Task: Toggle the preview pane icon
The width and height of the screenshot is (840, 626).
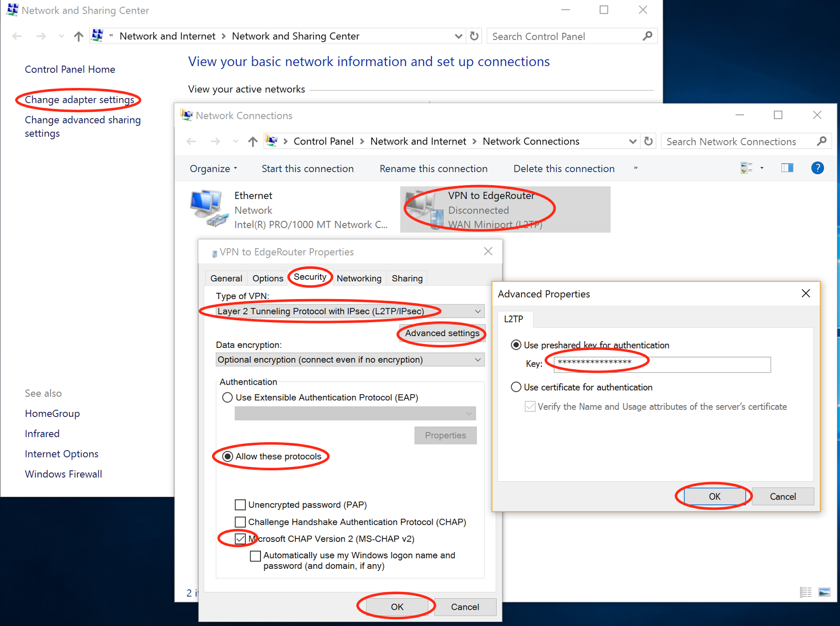Action: tap(787, 168)
